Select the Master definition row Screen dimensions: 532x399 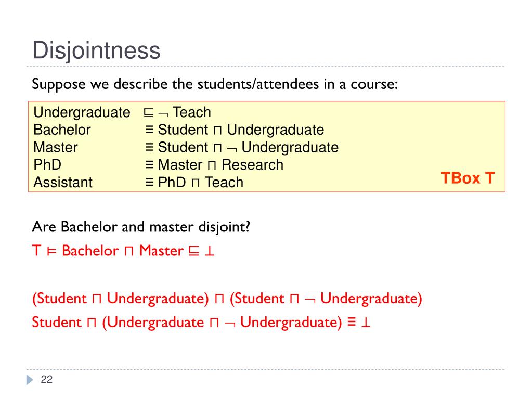[x=186, y=147]
